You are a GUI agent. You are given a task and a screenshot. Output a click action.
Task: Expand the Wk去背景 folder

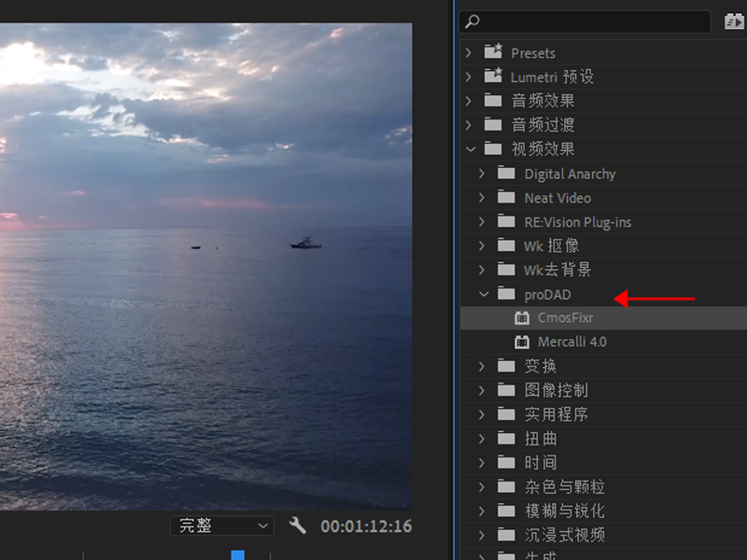coord(482,270)
